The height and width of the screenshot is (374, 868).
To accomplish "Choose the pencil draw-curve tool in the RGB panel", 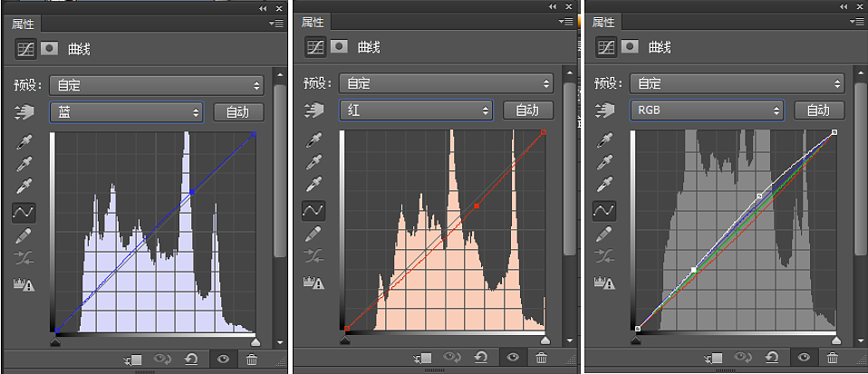I will coord(604,233).
